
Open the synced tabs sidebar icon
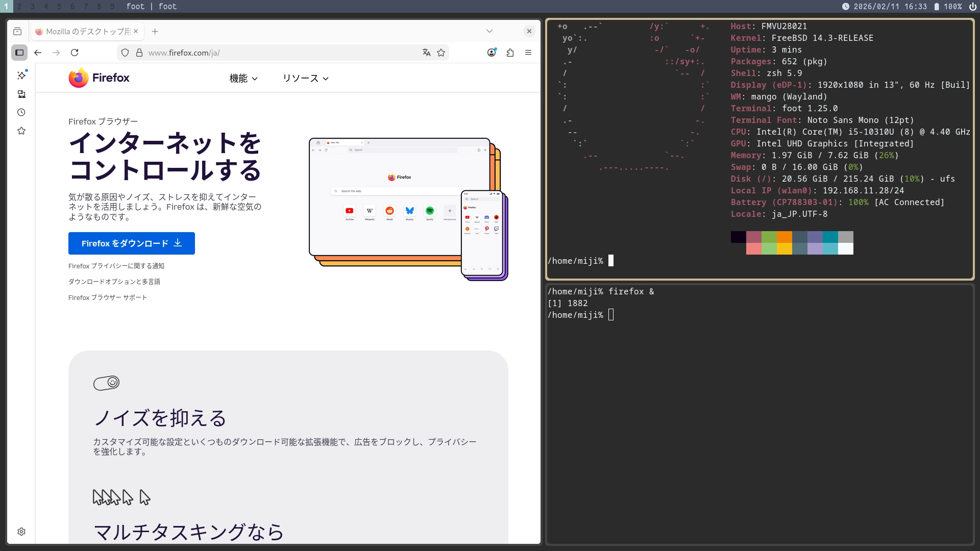(x=21, y=94)
